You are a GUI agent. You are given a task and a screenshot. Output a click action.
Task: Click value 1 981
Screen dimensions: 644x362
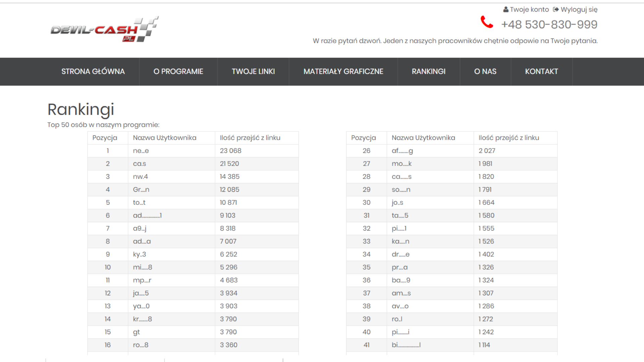tap(485, 164)
